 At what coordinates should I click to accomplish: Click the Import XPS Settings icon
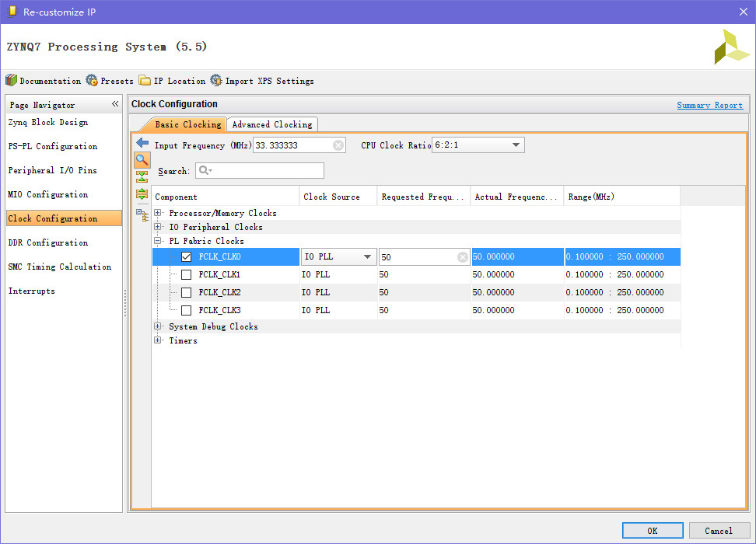216,80
